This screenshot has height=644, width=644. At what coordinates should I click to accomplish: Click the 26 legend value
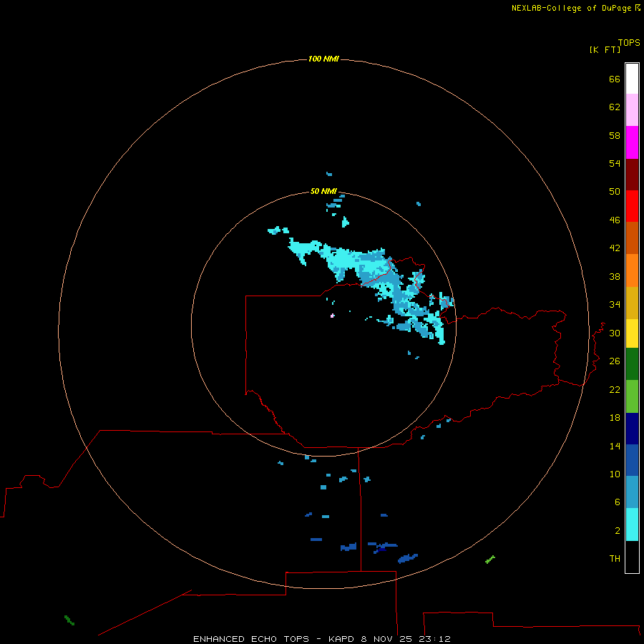click(615, 361)
